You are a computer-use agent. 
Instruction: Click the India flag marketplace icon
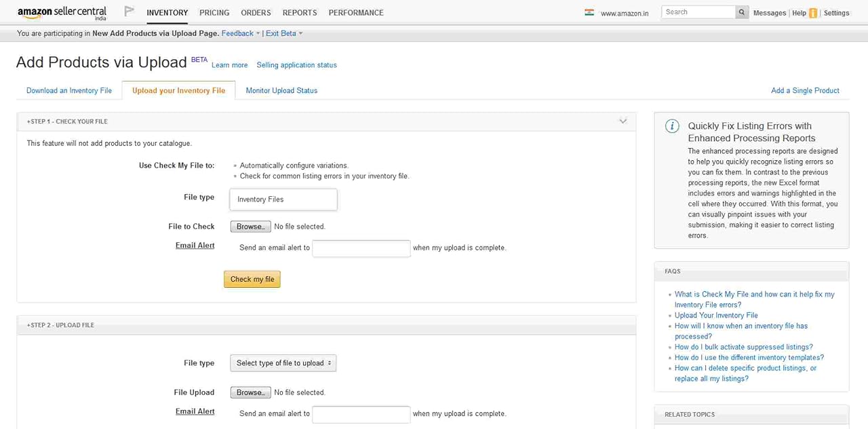(589, 13)
